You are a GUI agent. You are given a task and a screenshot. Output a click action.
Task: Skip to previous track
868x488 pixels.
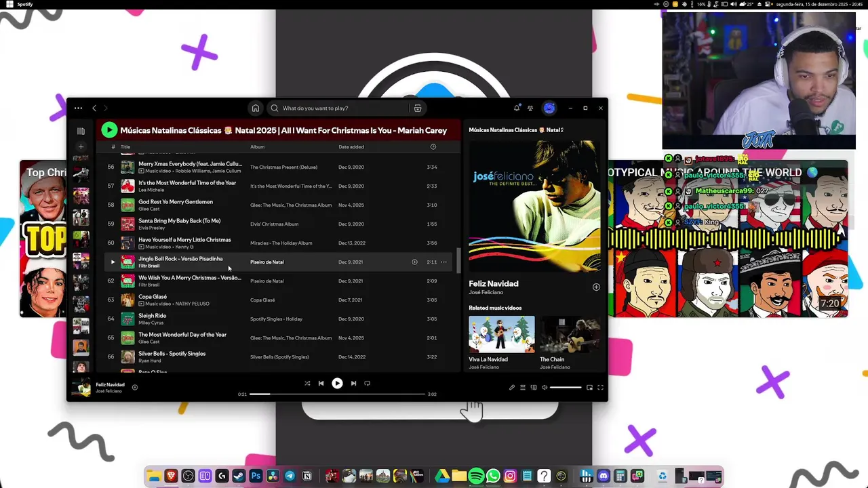321,384
